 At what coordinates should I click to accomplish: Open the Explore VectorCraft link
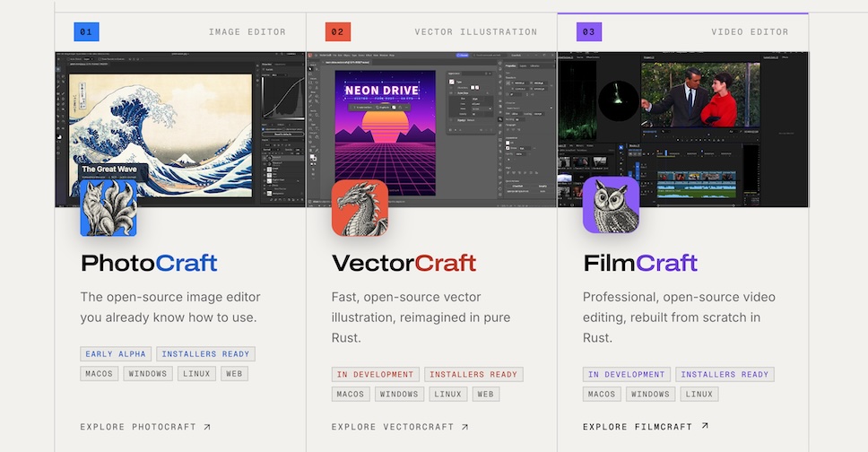(x=400, y=427)
